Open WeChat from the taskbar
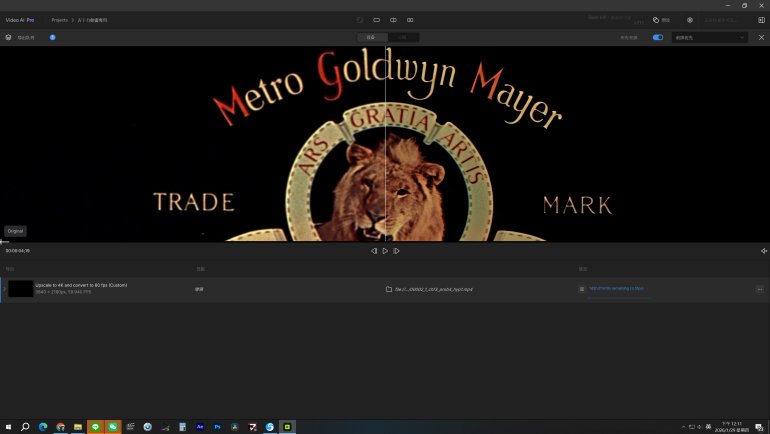 [x=112, y=427]
